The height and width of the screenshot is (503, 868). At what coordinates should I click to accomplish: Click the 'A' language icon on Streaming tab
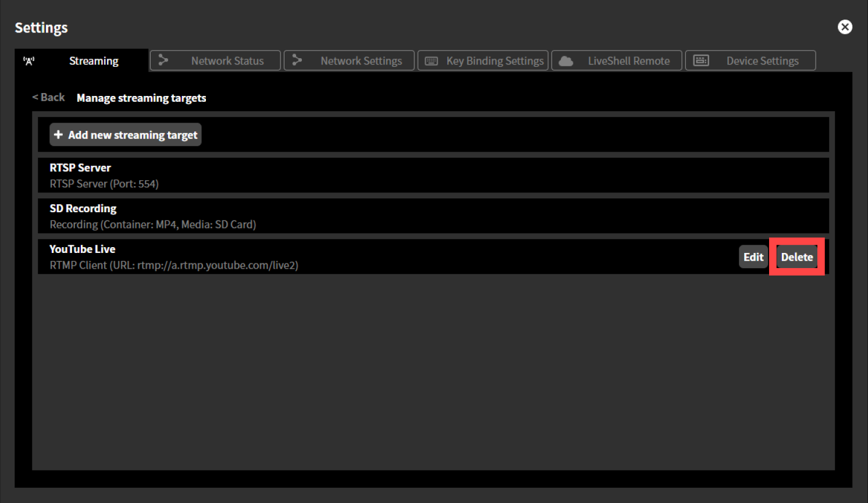point(29,60)
